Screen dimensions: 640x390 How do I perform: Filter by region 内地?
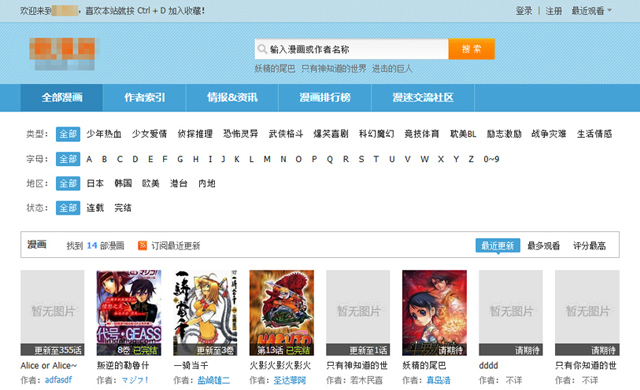pyautogui.click(x=207, y=184)
